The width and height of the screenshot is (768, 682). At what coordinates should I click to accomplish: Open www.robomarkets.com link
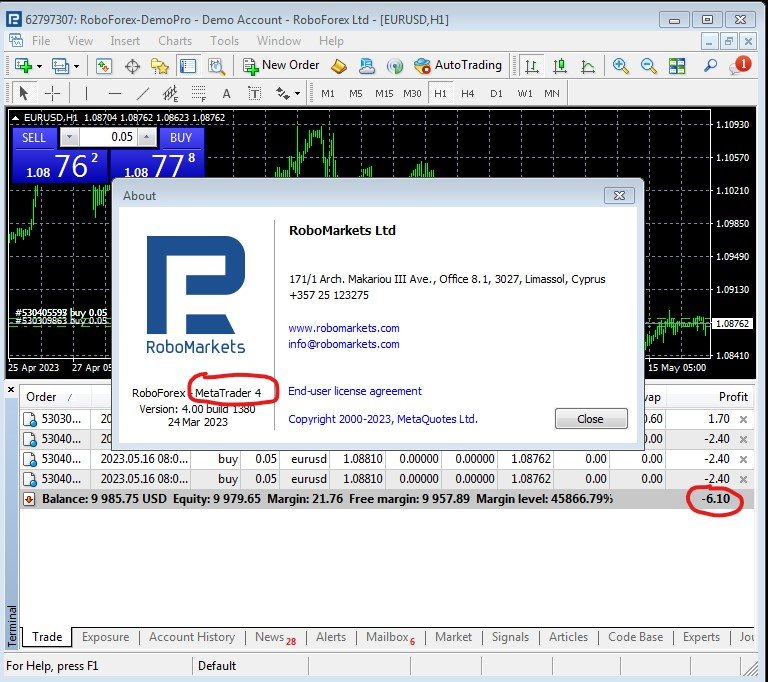pos(344,328)
